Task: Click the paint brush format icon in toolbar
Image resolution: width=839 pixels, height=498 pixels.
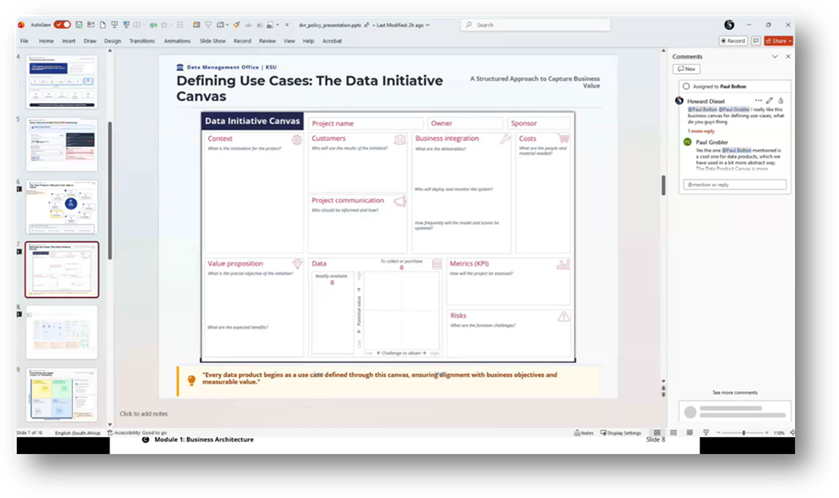Action: tap(237, 25)
